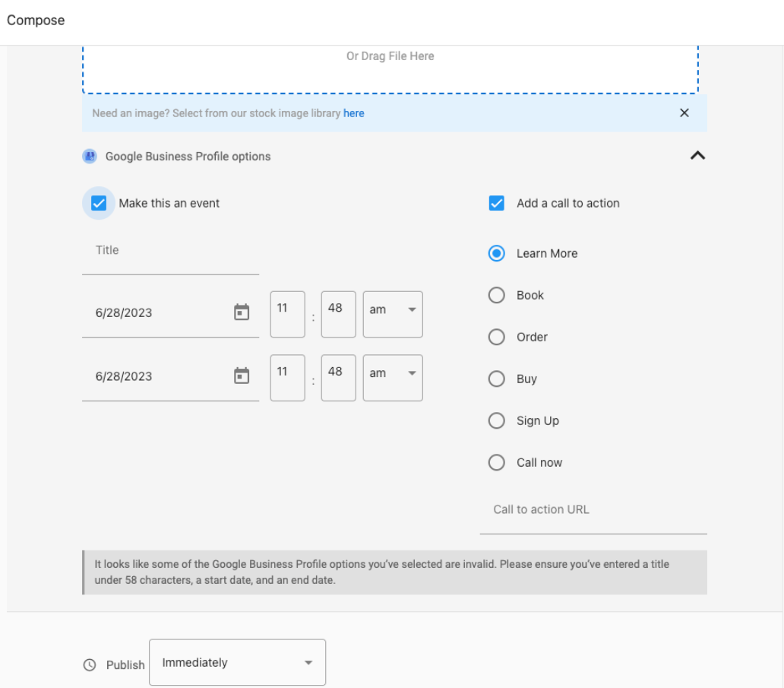Edit the end time minutes box

339,378
